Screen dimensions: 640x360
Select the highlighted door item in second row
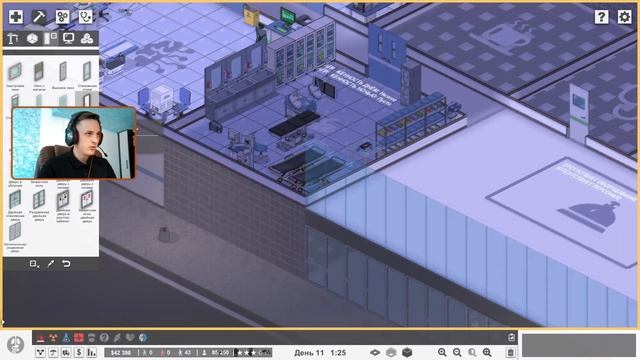tap(87, 99)
